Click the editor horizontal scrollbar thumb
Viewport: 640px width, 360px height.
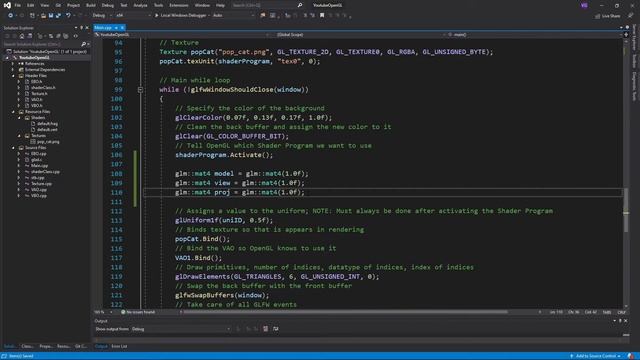pos(346,312)
